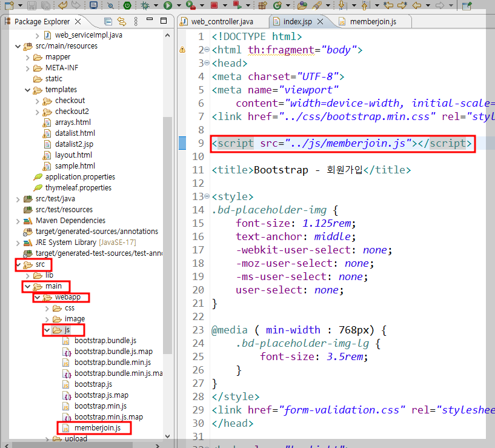Open Package Explorer View Menu dots
This screenshot has width=495, height=448.
[136, 21]
